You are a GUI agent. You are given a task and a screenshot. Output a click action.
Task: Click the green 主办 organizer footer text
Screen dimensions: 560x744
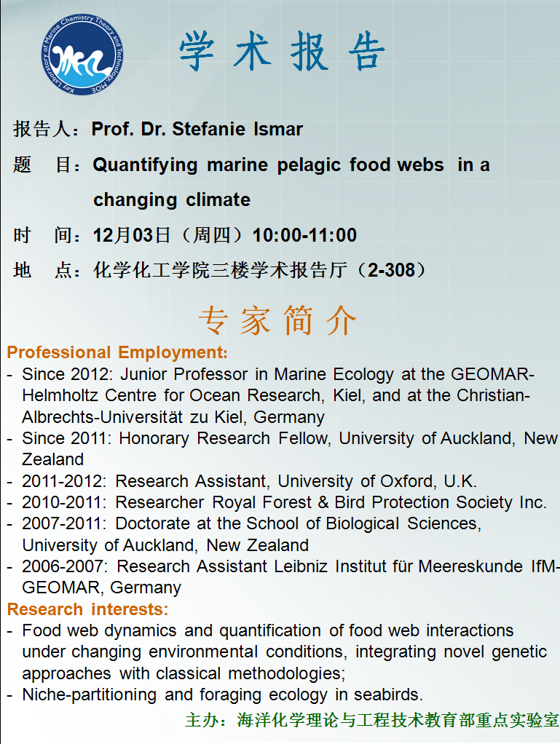(371, 721)
